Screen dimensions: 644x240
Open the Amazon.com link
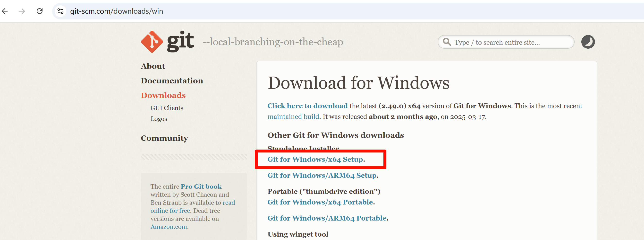tap(169, 226)
